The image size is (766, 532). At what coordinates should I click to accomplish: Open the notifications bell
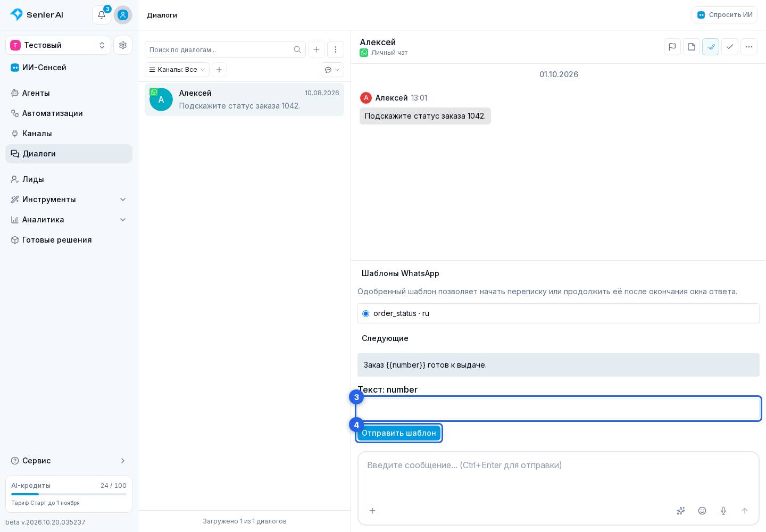point(102,15)
